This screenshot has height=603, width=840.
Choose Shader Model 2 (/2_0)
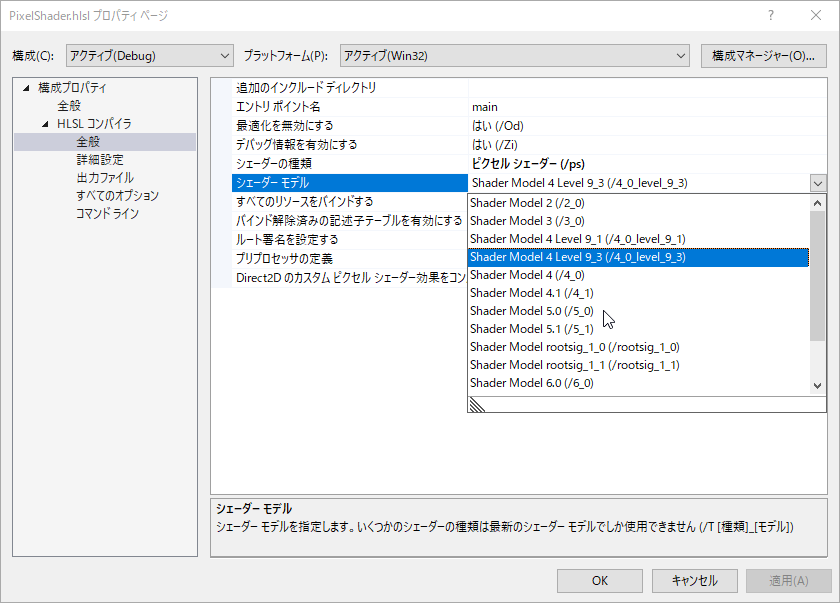click(x=638, y=203)
